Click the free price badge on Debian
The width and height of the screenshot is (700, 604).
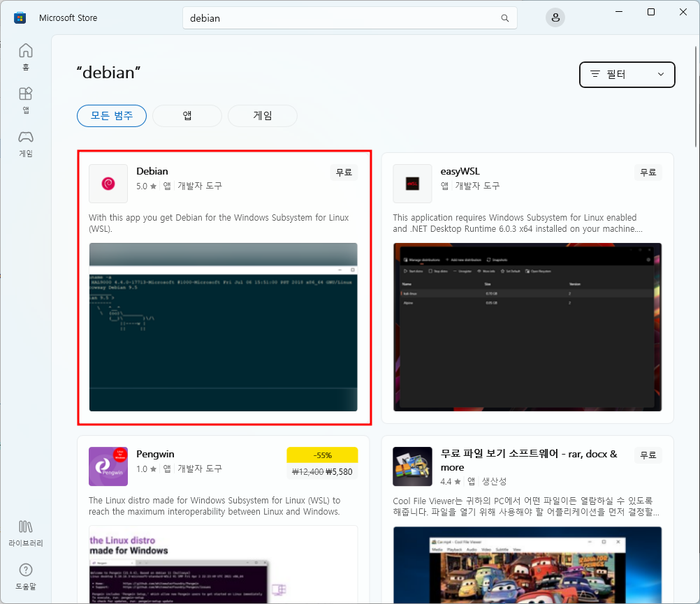pos(344,172)
